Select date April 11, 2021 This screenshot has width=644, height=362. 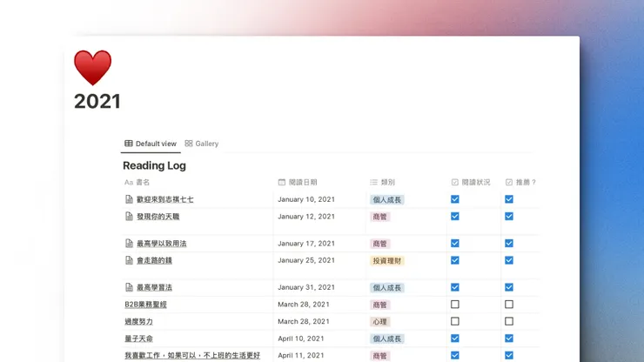(x=300, y=355)
